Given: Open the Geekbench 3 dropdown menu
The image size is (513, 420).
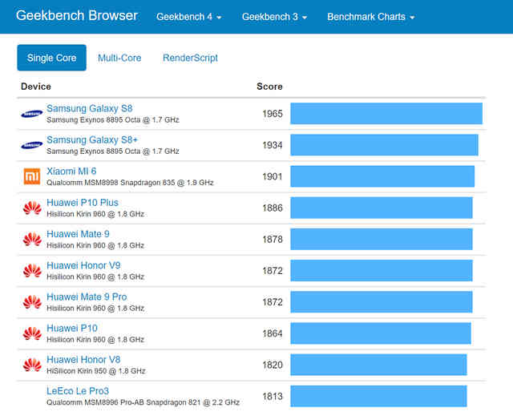Looking at the screenshot, I should pos(274,17).
